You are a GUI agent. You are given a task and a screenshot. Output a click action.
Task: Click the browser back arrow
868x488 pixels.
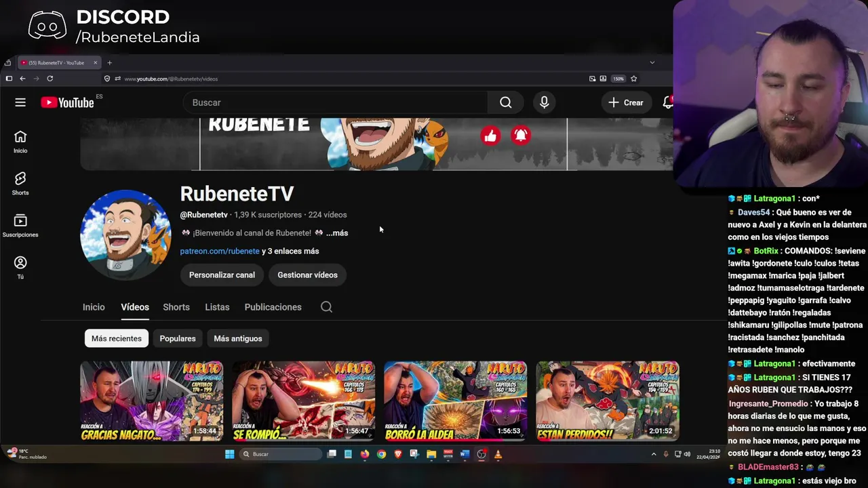click(x=22, y=79)
